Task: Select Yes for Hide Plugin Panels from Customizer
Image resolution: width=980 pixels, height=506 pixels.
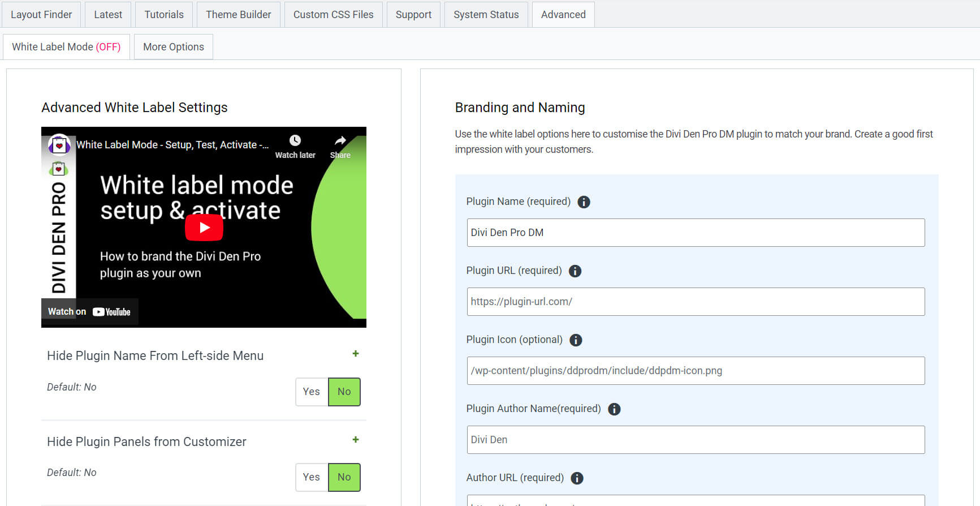Action: [x=312, y=477]
